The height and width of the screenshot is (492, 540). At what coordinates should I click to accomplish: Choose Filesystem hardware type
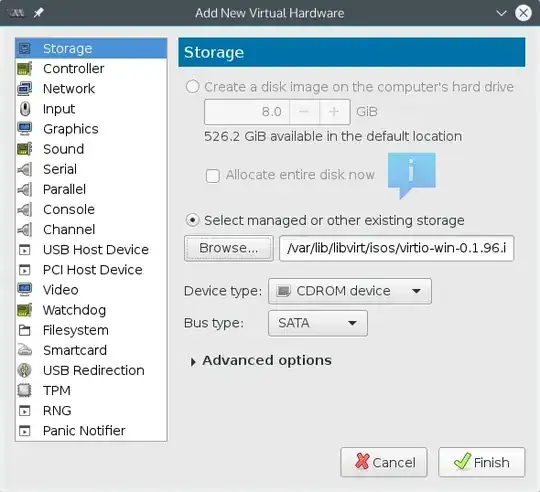[x=91, y=330]
